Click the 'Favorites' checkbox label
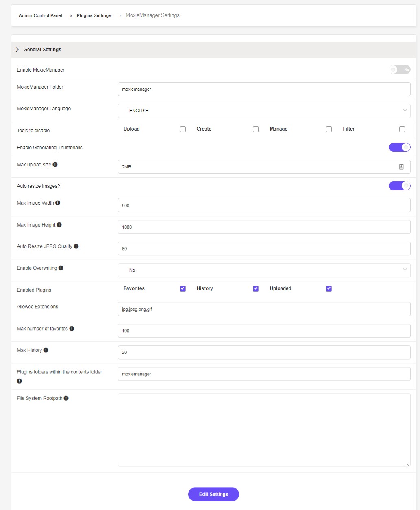 coord(134,288)
